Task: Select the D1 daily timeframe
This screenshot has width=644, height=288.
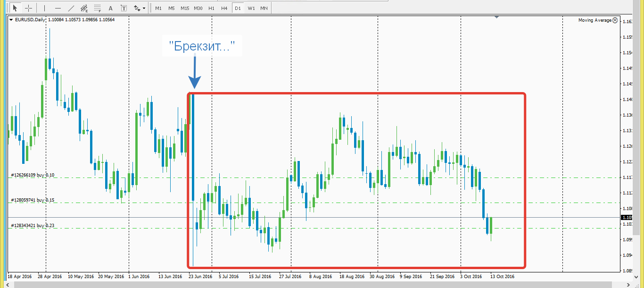Action: click(x=238, y=8)
